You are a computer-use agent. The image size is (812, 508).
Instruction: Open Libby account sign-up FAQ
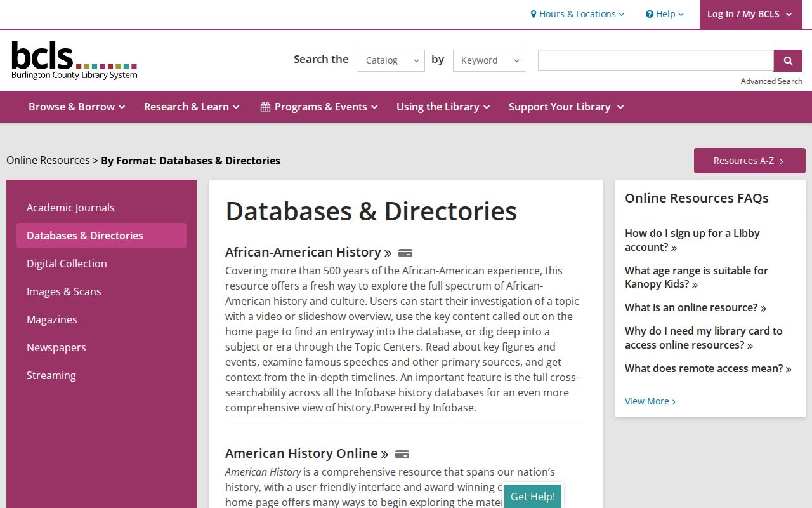point(692,240)
